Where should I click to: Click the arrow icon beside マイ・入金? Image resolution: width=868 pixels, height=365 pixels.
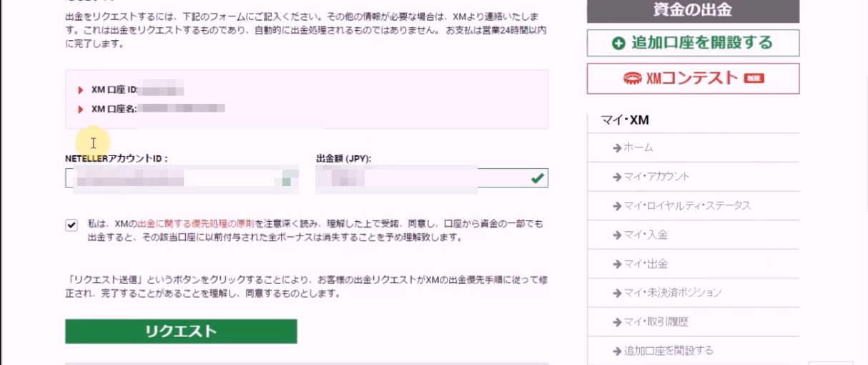(618, 235)
